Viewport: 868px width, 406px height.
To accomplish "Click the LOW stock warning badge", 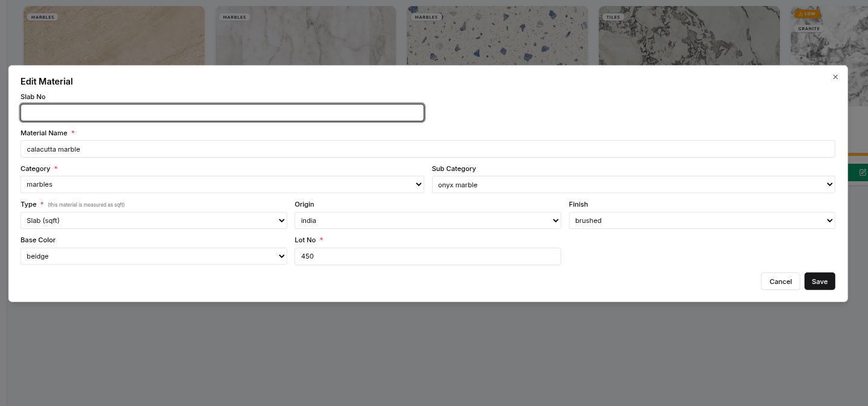I will click(807, 13).
